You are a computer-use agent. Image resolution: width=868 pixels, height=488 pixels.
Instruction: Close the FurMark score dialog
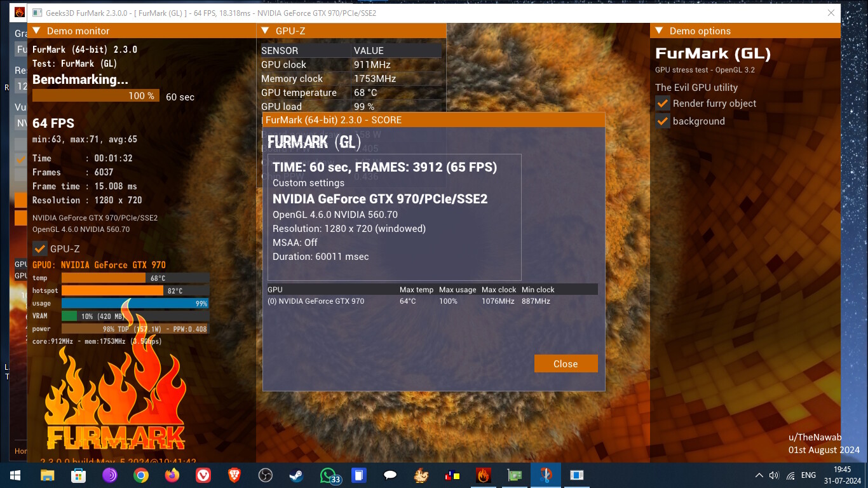[566, 363]
